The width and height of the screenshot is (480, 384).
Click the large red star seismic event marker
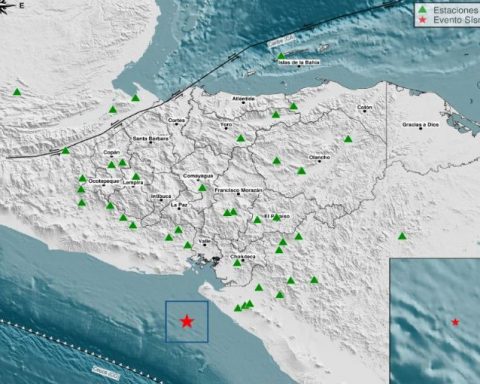[x=187, y=321]
